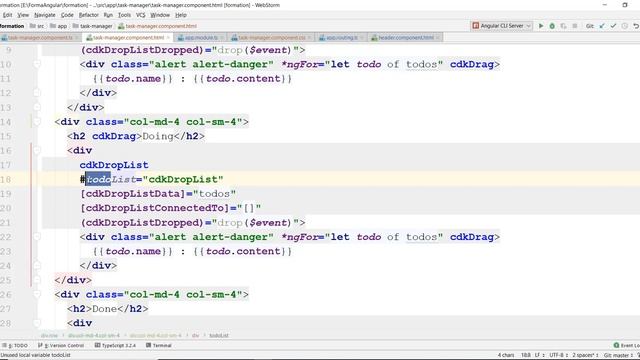The height and width of the screenshot is (360, 640).
Task: Open the VCS menu
Action: click(140, 15)
